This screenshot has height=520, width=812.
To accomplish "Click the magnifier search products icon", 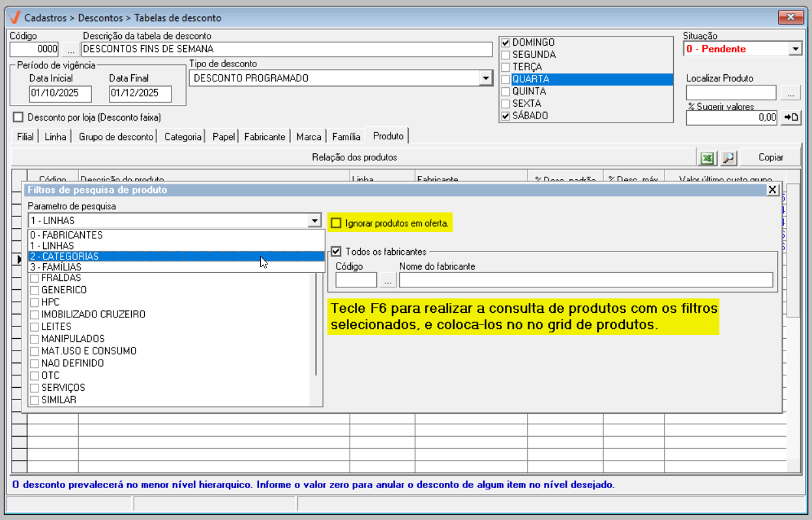I will pos(729,158).
